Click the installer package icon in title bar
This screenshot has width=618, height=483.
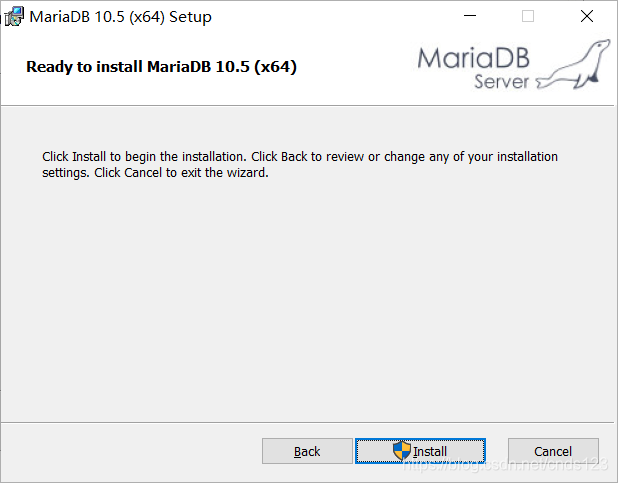[x=14, y=17]
